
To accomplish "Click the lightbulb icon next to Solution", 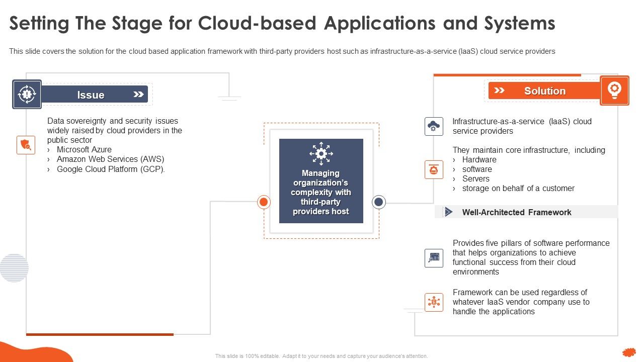I will (614, 90).
